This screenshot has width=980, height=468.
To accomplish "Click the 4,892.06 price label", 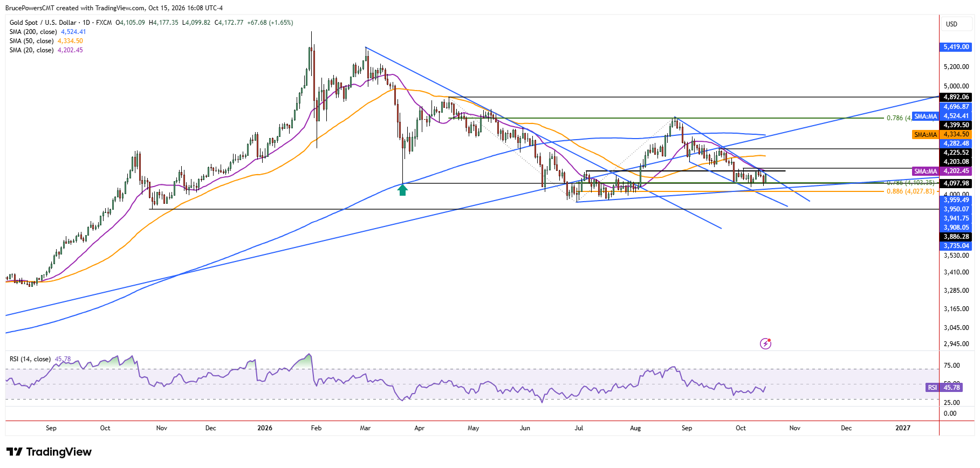I will (x=956, y=97).
